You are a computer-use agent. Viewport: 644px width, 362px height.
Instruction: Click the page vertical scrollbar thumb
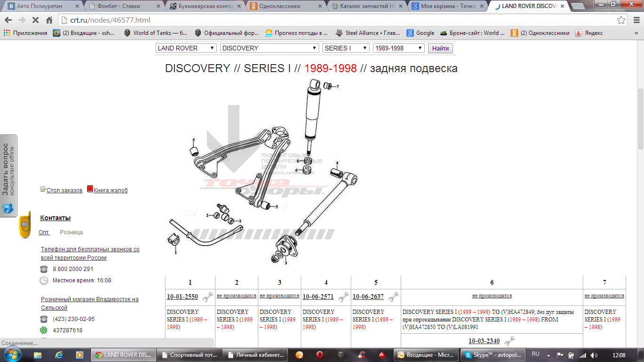tap(640, 119)
